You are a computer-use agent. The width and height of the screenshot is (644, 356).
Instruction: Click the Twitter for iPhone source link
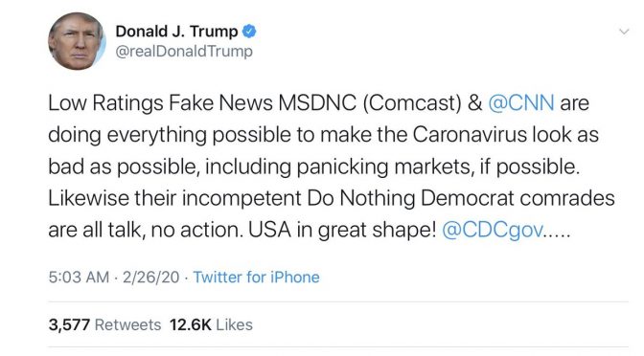tap(256, 278)
